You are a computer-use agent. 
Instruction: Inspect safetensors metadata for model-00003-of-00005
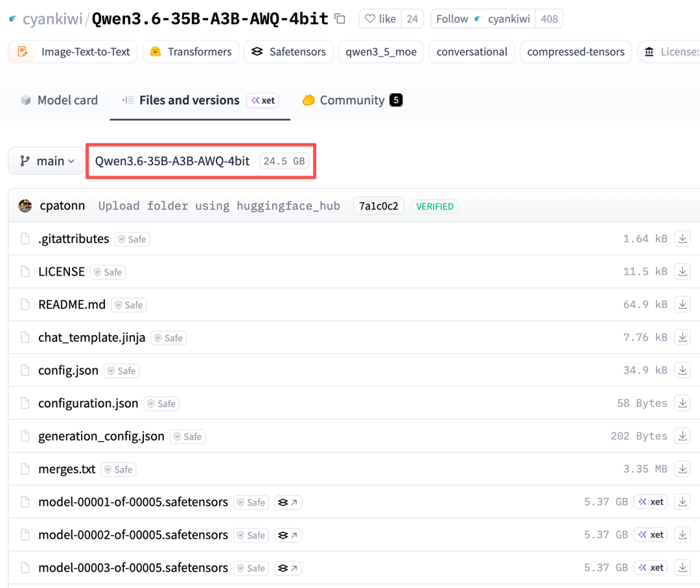click(288, 569)
